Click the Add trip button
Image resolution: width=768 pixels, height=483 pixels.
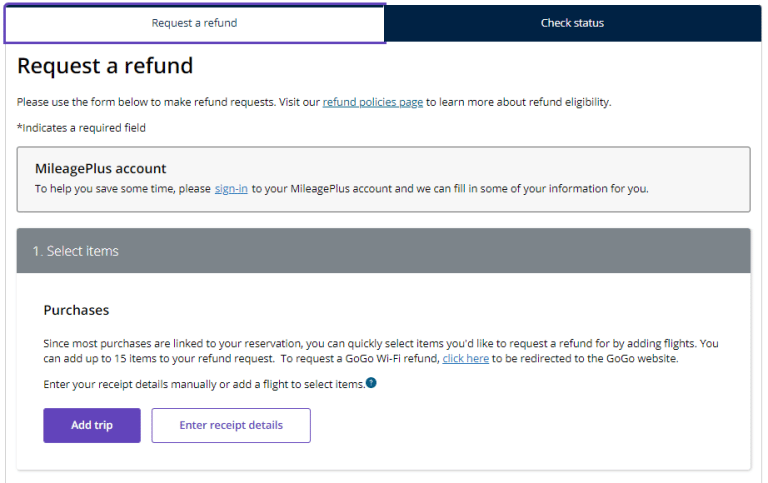click(x=92, y=425)
